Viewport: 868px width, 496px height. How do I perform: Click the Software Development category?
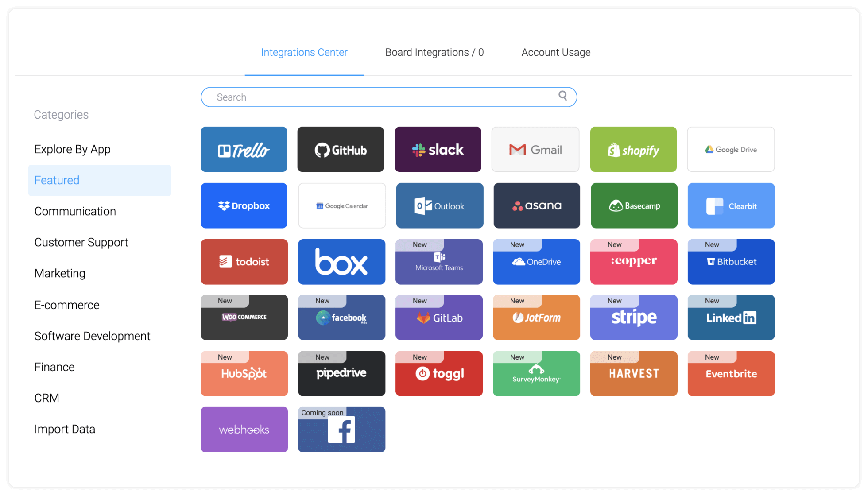click(x=93, y=336)
